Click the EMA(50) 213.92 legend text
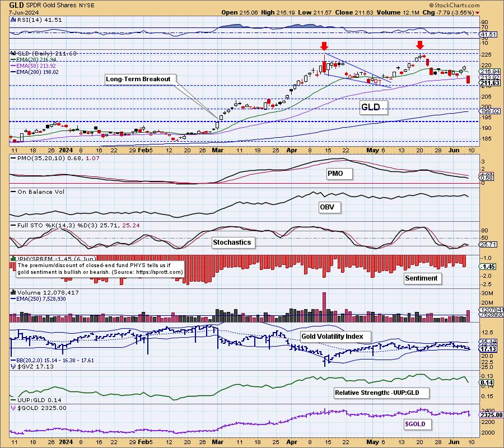 tap(36, 66)
